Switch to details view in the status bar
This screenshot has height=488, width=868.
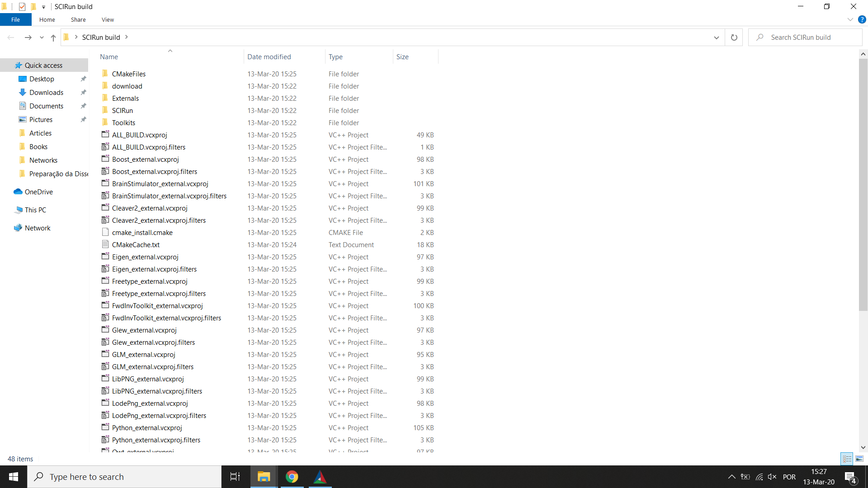pos(847,459)
